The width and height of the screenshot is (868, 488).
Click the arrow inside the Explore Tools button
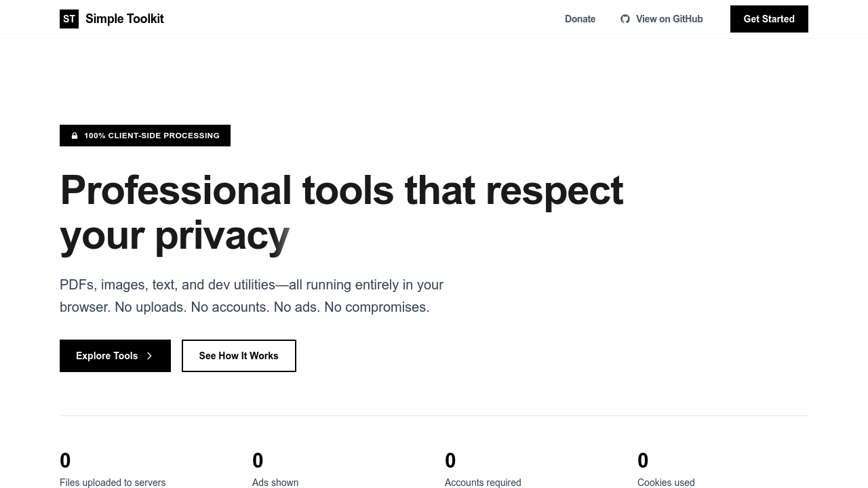(149, 356)
